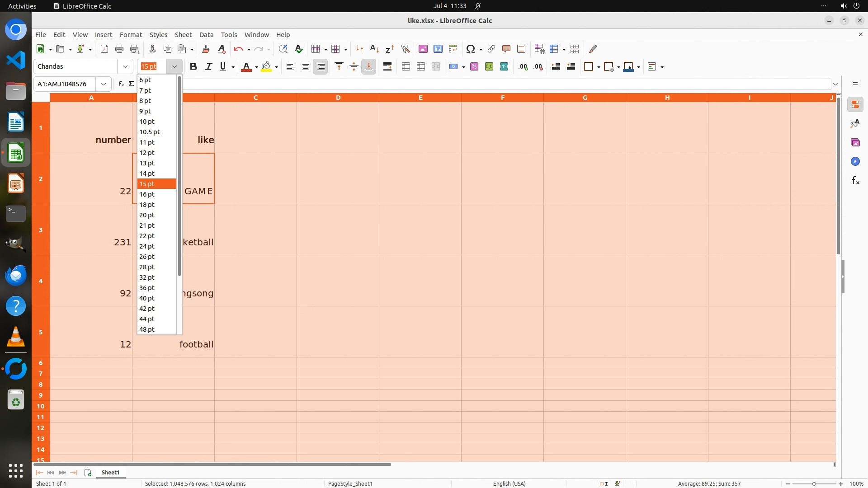Toggle Bold formatting

(x=193, y=67)
